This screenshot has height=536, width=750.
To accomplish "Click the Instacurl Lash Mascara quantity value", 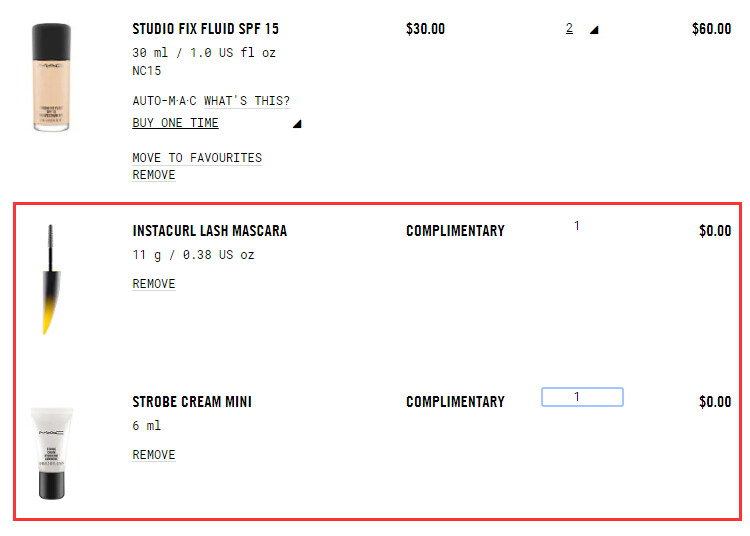I will (577, 226).
